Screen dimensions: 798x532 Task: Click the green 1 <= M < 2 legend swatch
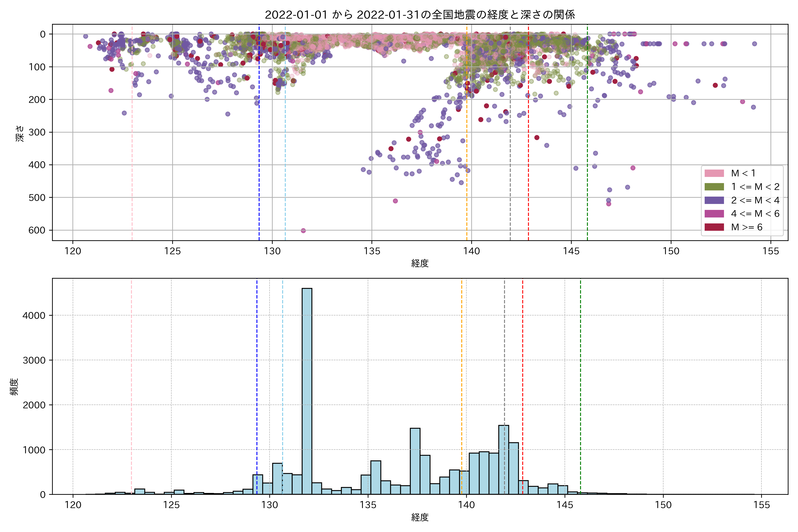click(714, 187)
